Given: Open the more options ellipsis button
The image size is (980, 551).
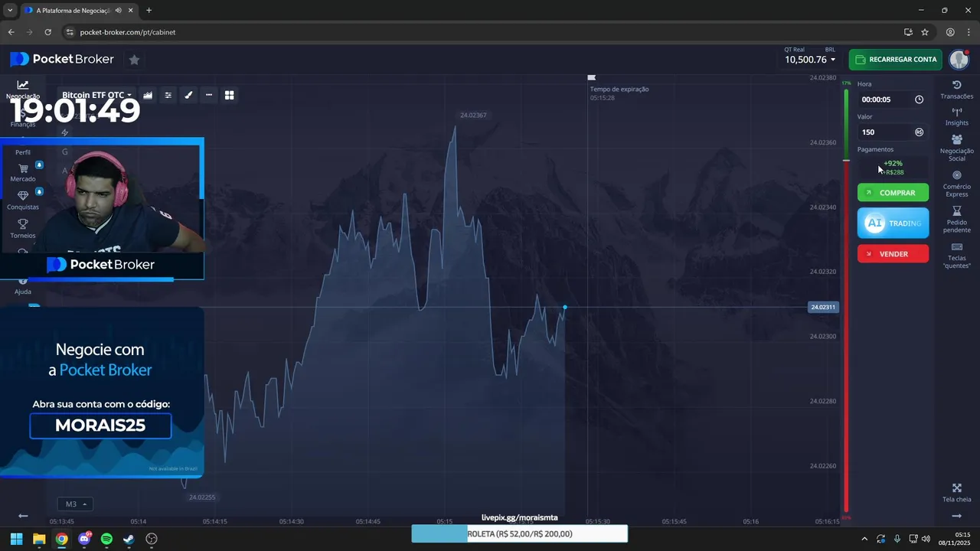Looking at the screenshot, I should click(x=209, y=95).
